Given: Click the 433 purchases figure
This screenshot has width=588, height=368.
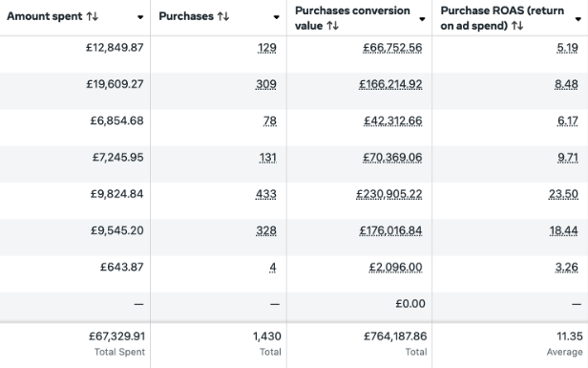Looking at the screenshot, I should pyautogui.click(x=266, y=194).
